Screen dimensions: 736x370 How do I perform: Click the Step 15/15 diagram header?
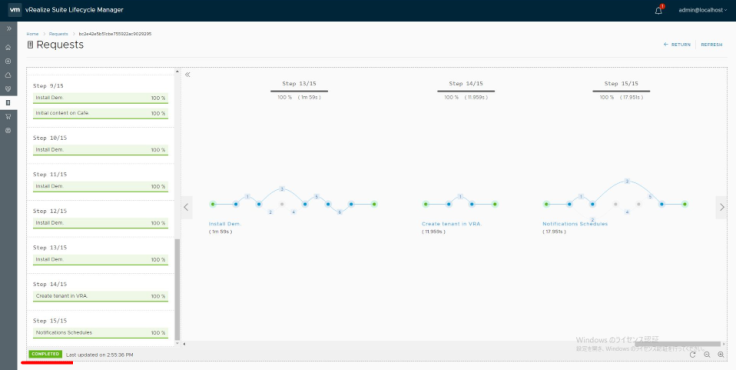point(621,84)
